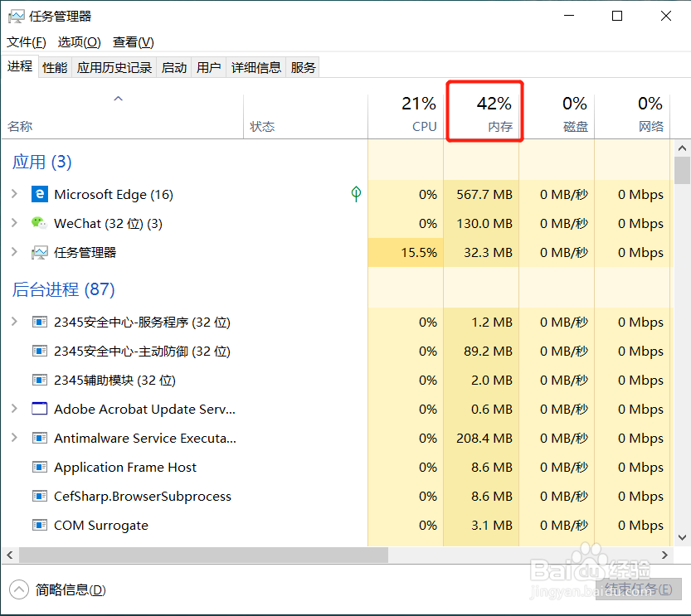
Task: Click the Antimalware Service Executable icon
Action: (40, 438)
